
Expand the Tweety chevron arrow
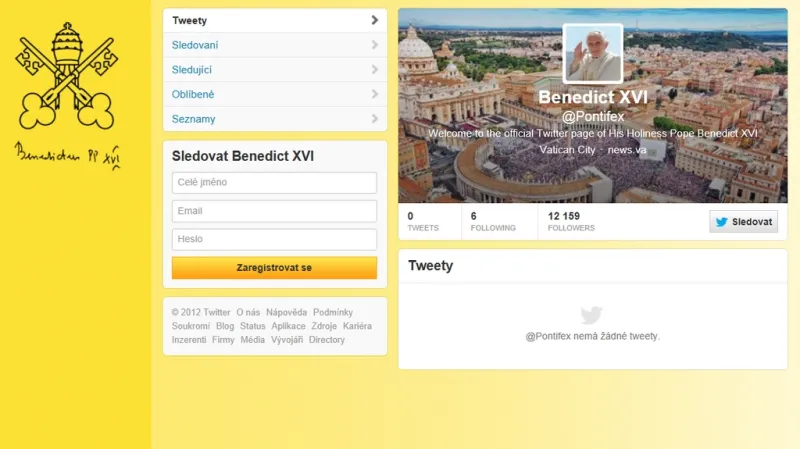click(375, 20)
